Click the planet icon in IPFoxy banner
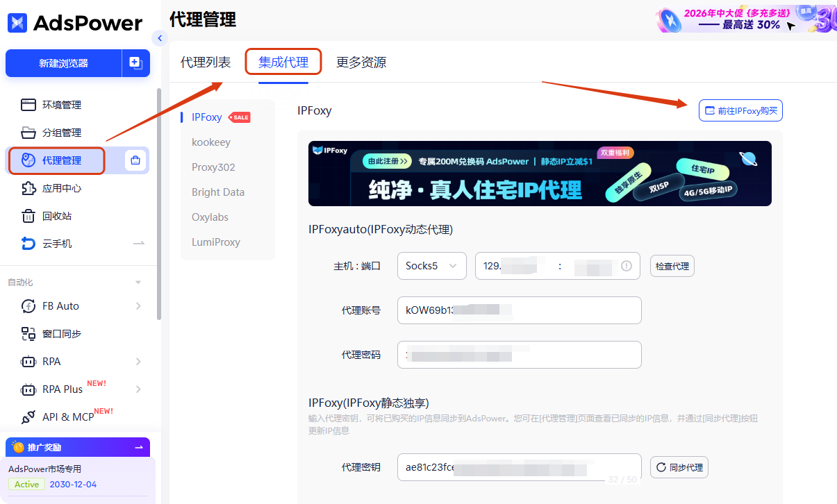Image resolution: width=837 pixels, height=504 pixels. click(x=749, y=159)
